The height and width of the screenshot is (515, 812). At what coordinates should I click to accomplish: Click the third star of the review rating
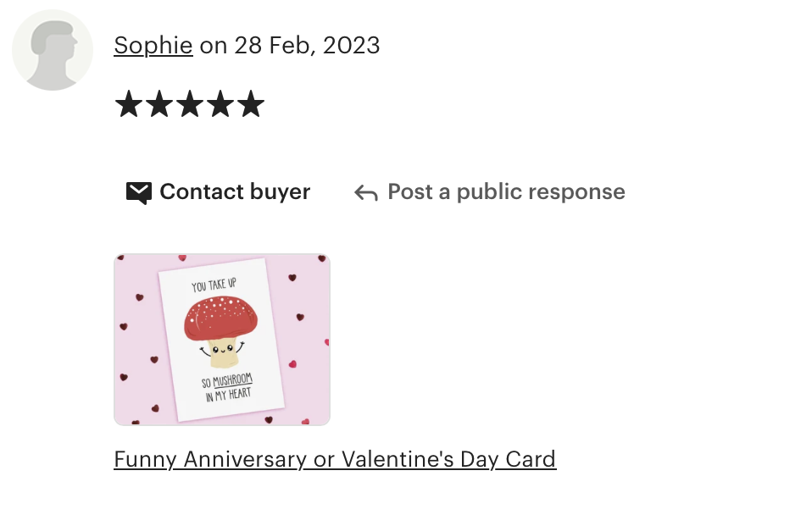tap(190, 103)
